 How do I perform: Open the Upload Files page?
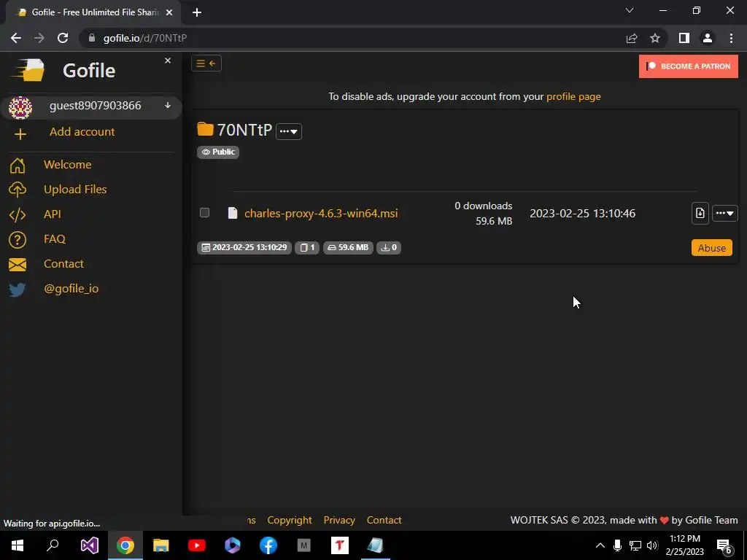75,189
